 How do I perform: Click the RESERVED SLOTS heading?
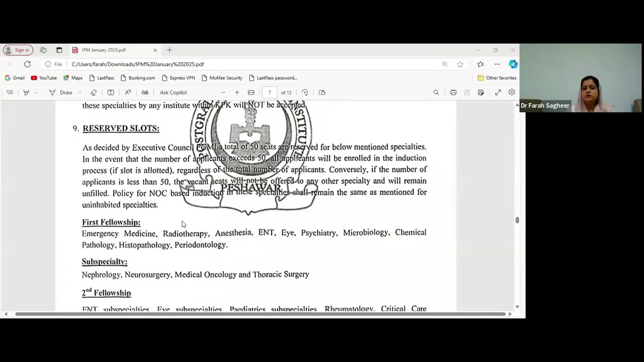[121, 128]
